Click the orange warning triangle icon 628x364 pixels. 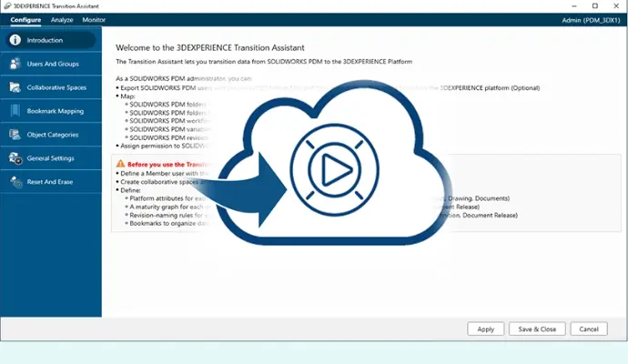(x=120, y=164)
